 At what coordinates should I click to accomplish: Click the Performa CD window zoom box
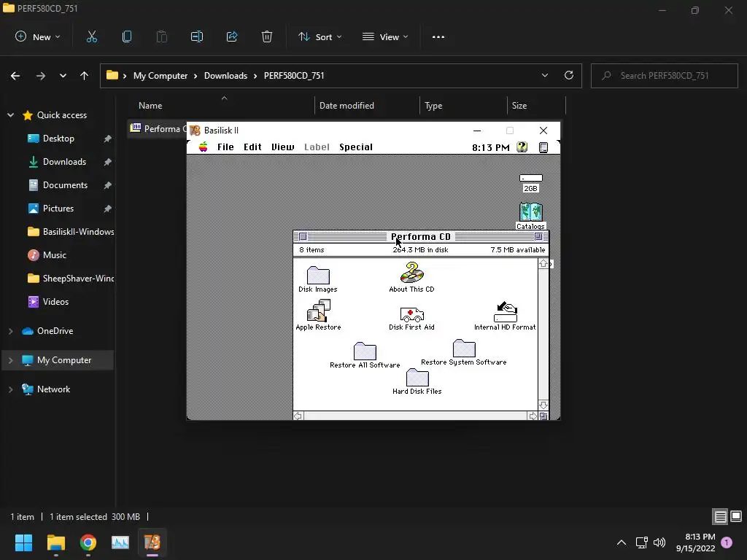coord(538,237)
